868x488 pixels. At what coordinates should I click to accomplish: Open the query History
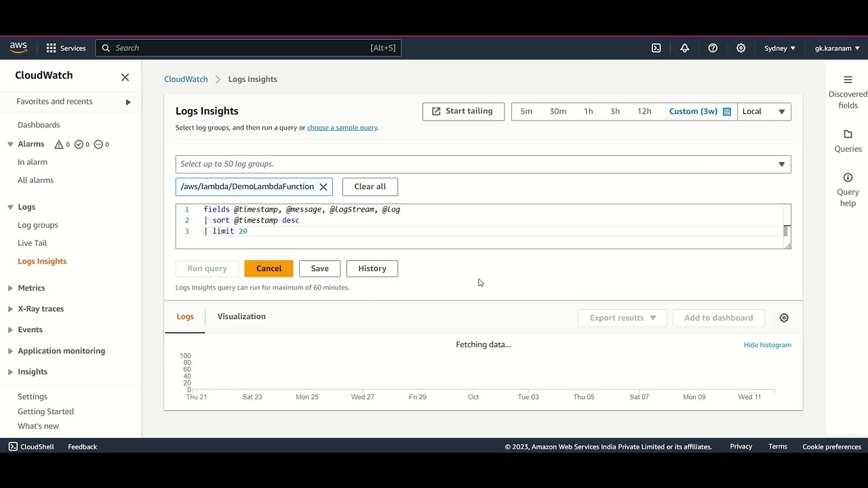pyautogui.click(x=372, y=268)
